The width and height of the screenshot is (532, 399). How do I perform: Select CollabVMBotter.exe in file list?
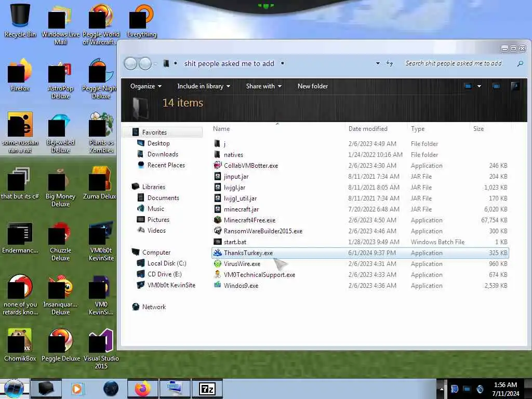(360, 165)
